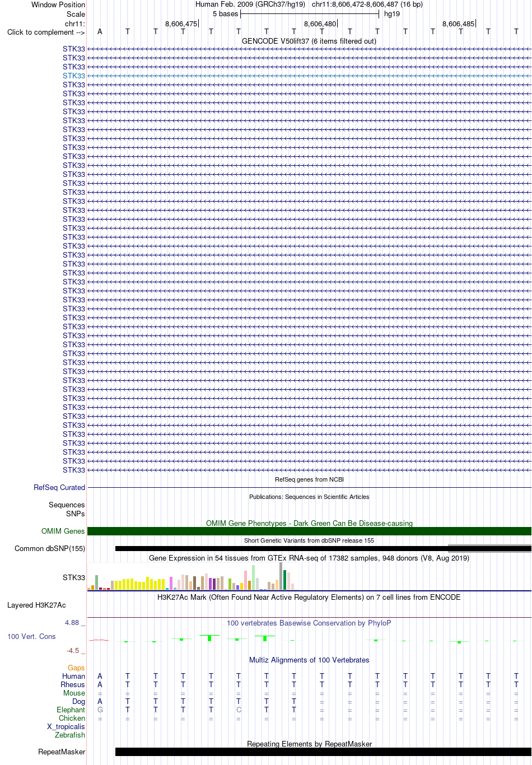
Task: Click the -4.5 lower PhyloP axis value
Action: [x=73, y=650]
